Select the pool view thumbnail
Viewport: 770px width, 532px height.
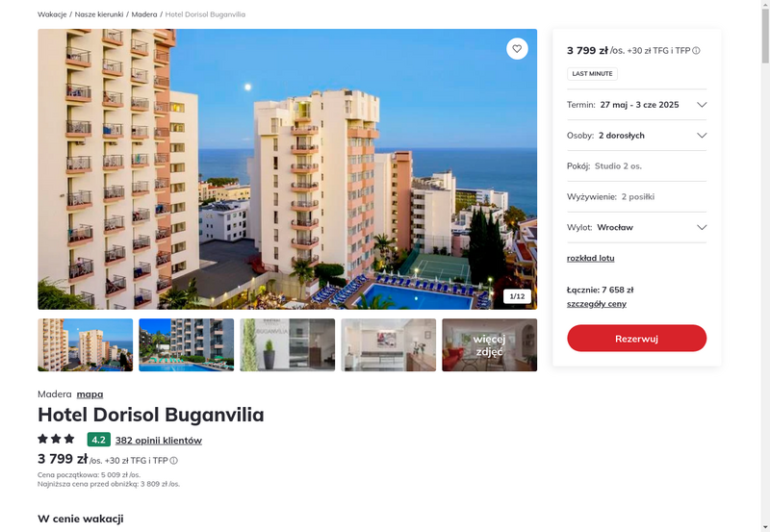tap(186, 345)
